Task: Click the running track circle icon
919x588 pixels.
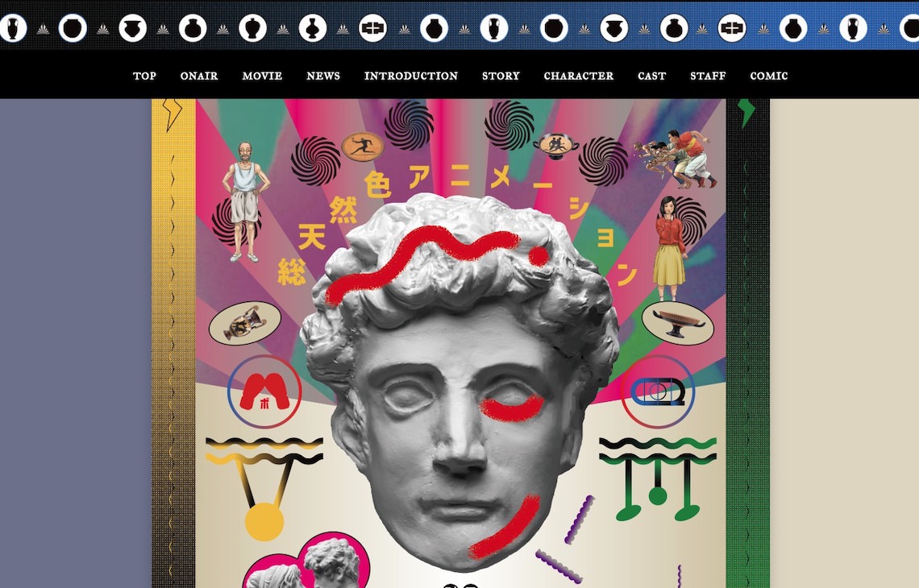Action: pos(658,391)
